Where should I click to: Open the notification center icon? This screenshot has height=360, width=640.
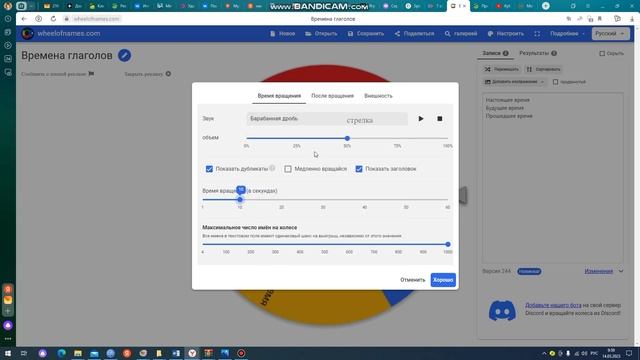click(x=629, y=353)
